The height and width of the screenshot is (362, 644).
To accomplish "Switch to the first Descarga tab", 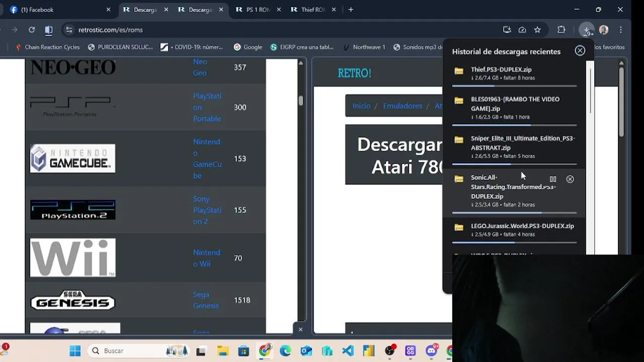I will [145, 10].
